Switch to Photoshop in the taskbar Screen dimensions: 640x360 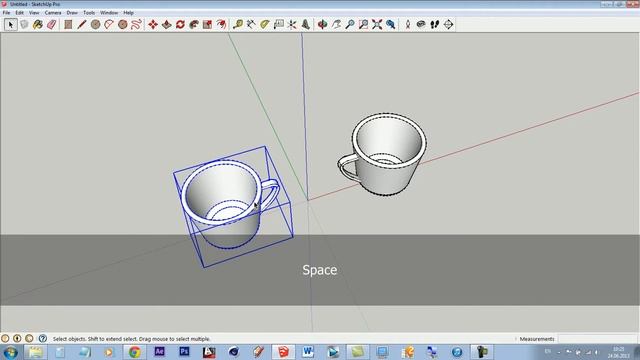point(184,352)
